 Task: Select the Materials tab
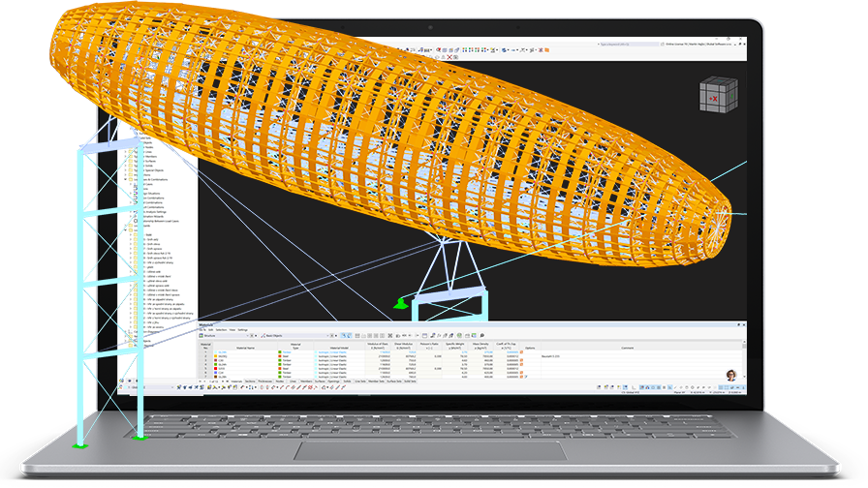(x=237, y=381)
